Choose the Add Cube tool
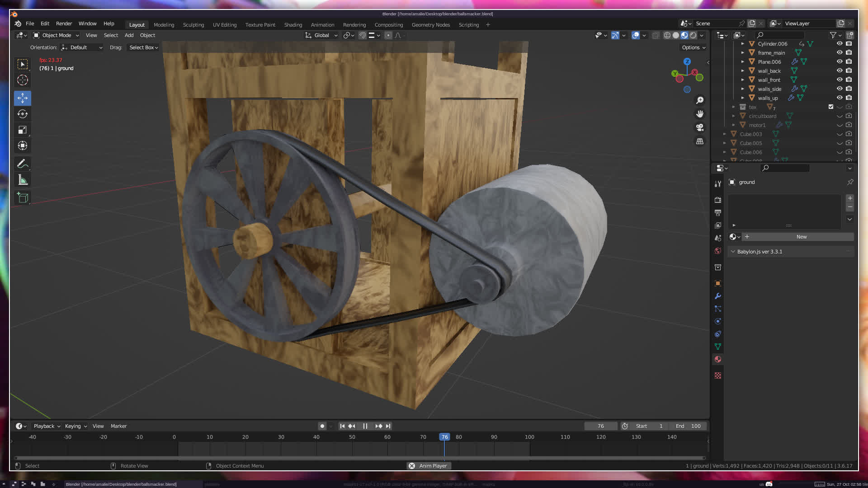Screen dimensions: 868x488 pos(23,197)
